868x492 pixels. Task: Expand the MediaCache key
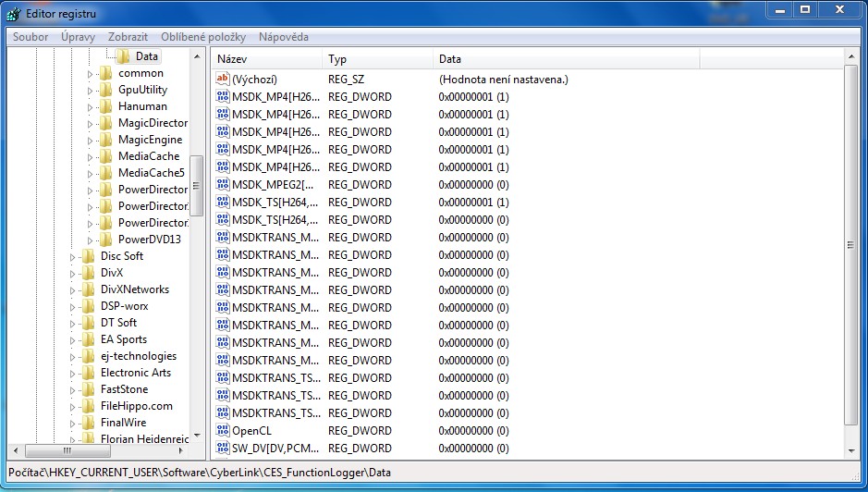tap(90, 157)
